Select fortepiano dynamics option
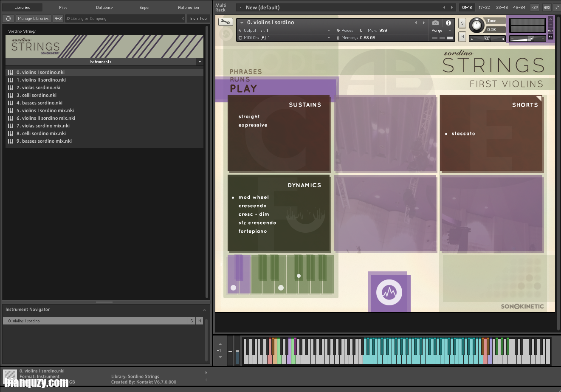This screenshot has width=561, height=392. pyautogui.click(x=253, y=231)
